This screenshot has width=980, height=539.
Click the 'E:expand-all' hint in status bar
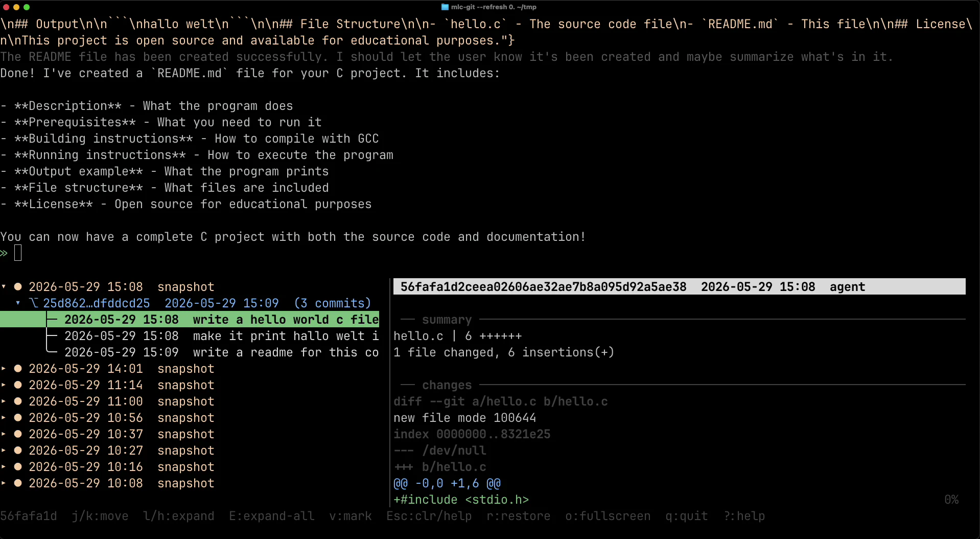coord(272,516)
